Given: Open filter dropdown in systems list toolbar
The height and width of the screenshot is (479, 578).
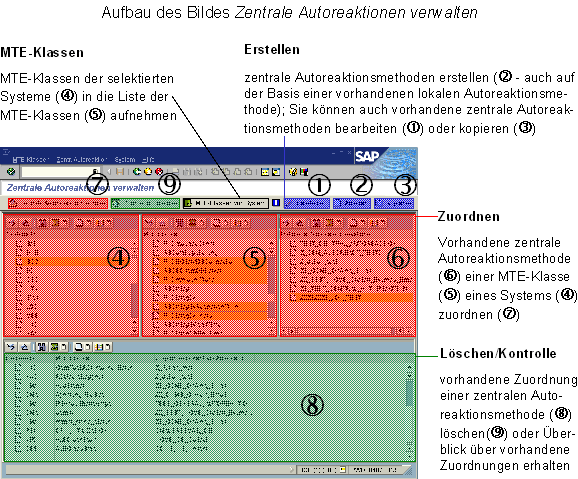Looking at the screenshot, I should [x=64, y=223].
